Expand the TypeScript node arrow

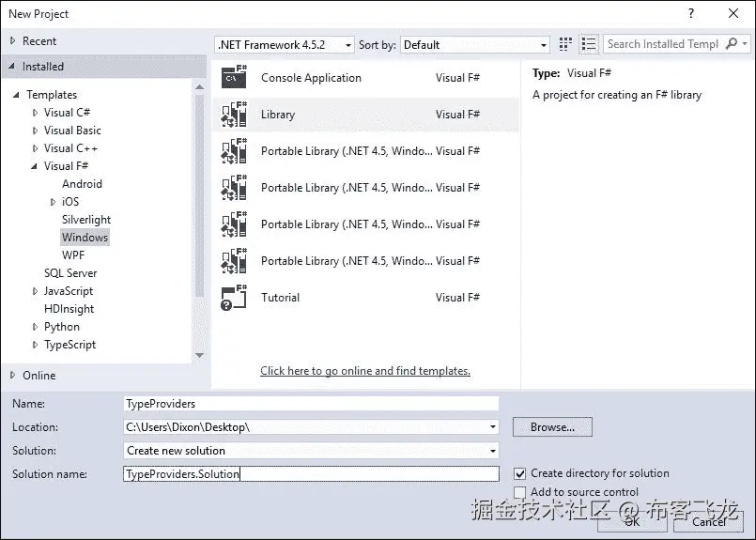pos(35,345)
